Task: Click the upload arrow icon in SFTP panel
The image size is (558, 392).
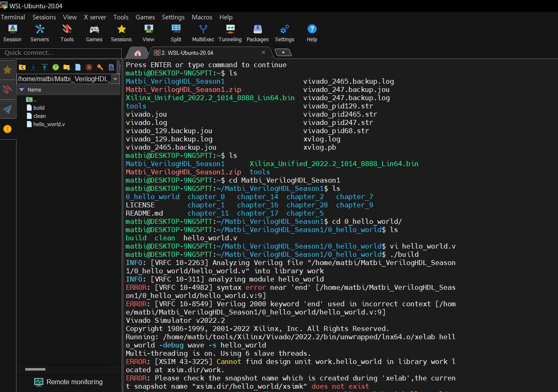Action: pos(45,67)
